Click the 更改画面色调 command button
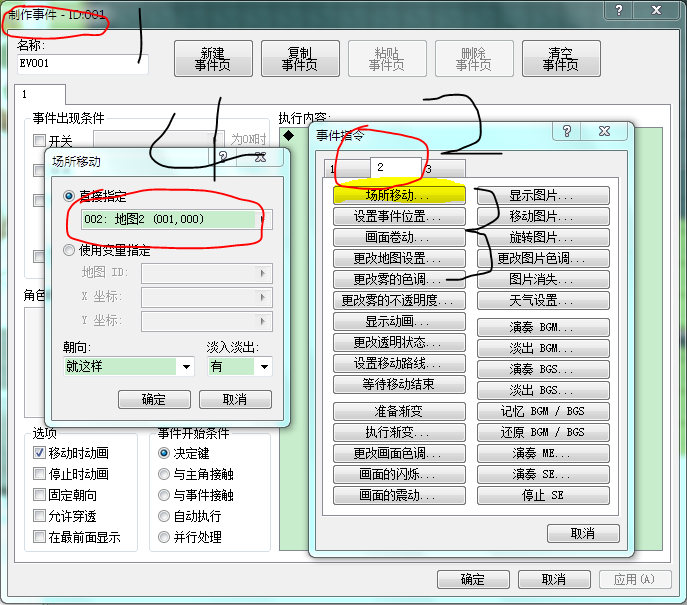687x605 pixels. pos(399,453)
